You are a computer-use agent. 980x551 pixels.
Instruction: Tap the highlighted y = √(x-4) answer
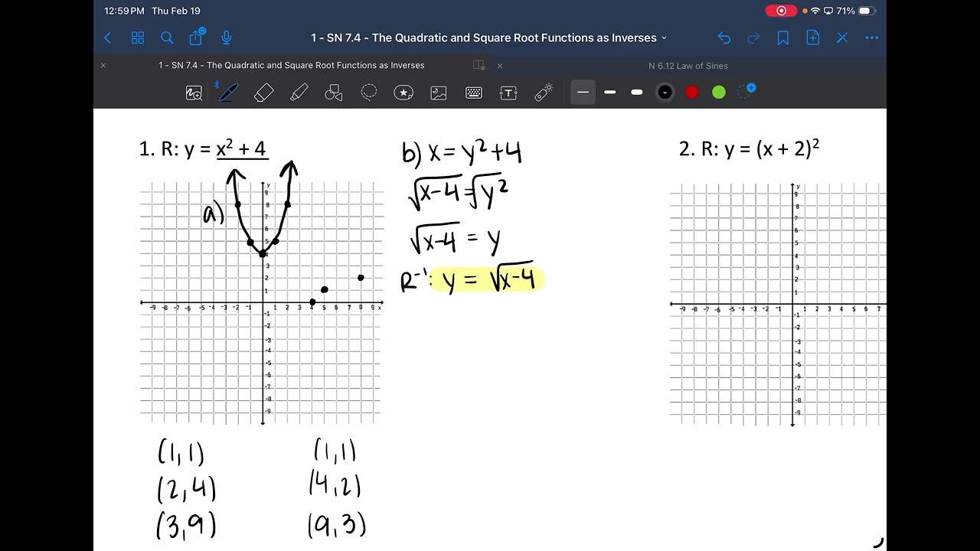click(487, 279)
